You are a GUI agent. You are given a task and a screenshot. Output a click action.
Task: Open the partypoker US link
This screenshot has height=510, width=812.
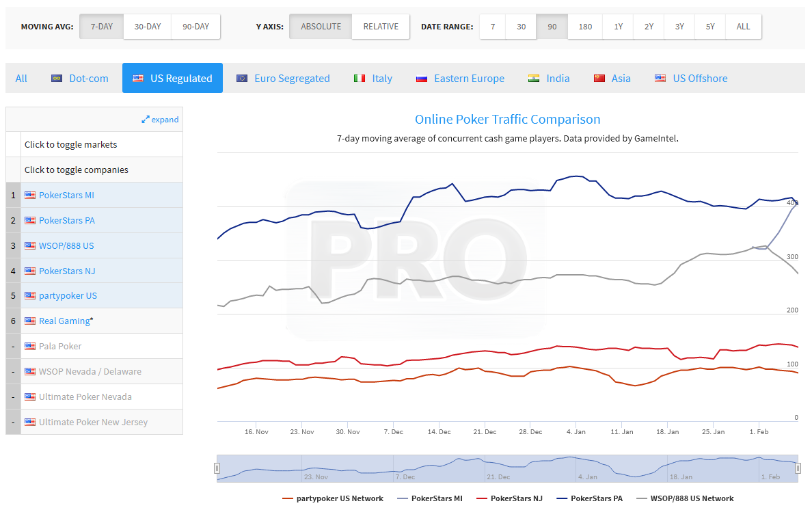[x=68, y=295]
